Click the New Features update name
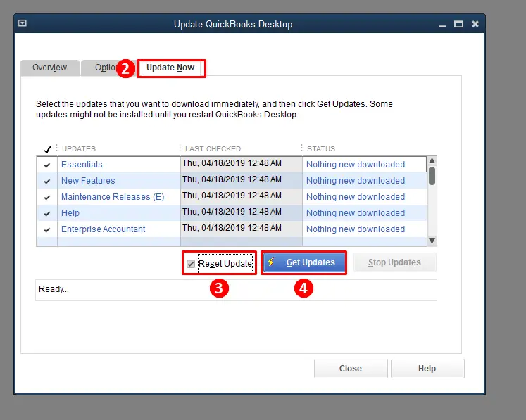Viewport: 526px width, 420px height. click(x=88, y=181)
